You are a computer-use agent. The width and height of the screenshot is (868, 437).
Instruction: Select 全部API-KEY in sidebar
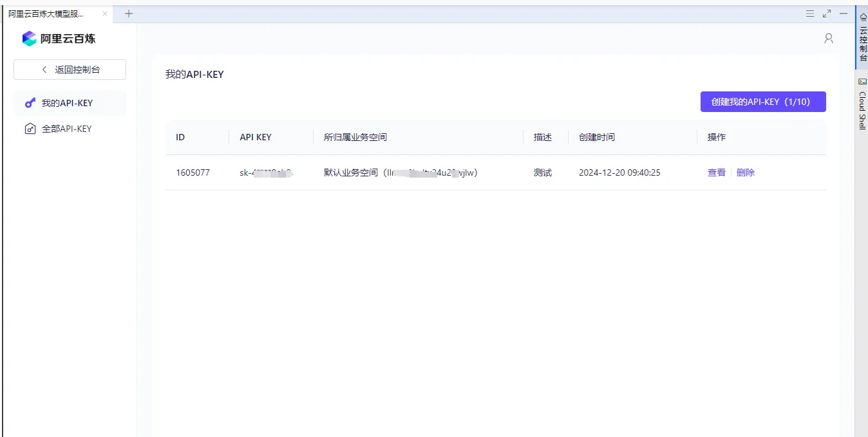70,129
